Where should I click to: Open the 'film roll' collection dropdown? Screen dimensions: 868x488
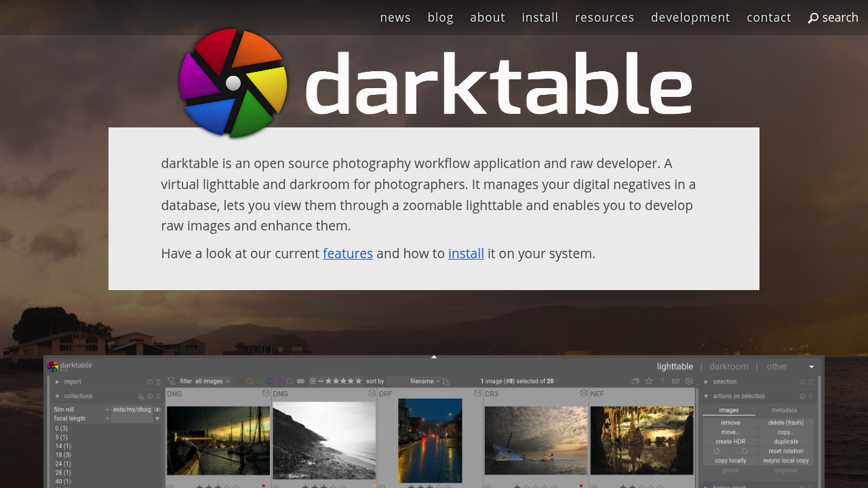[81, 409]
